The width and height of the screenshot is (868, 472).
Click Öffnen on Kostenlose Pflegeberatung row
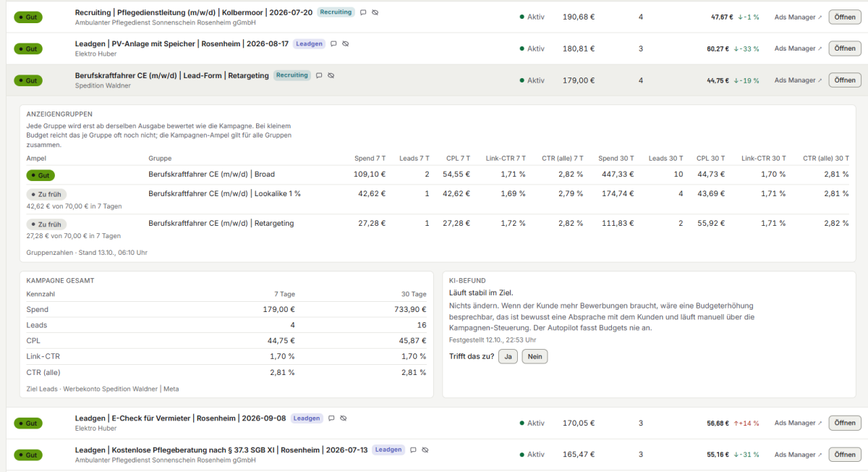point(845,455)
